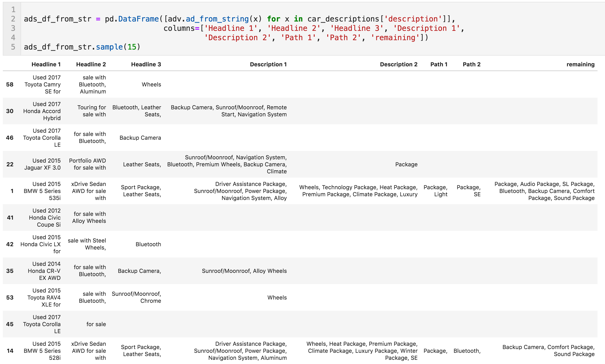Screen dimensions: 605x364
Task: Click 'Sunroof/Moonroof, Chrome' cell
Action: coord(136,297)
